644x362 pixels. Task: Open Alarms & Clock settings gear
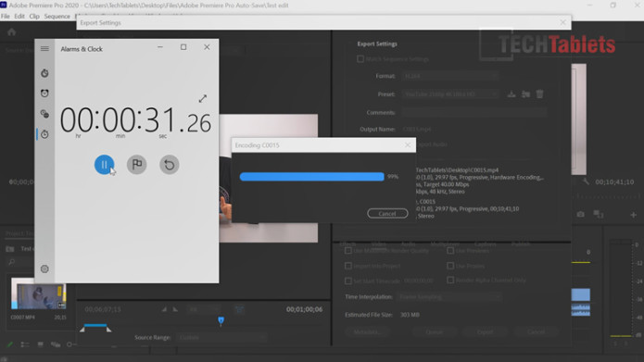pyautogui.click(x=44, y=268)
